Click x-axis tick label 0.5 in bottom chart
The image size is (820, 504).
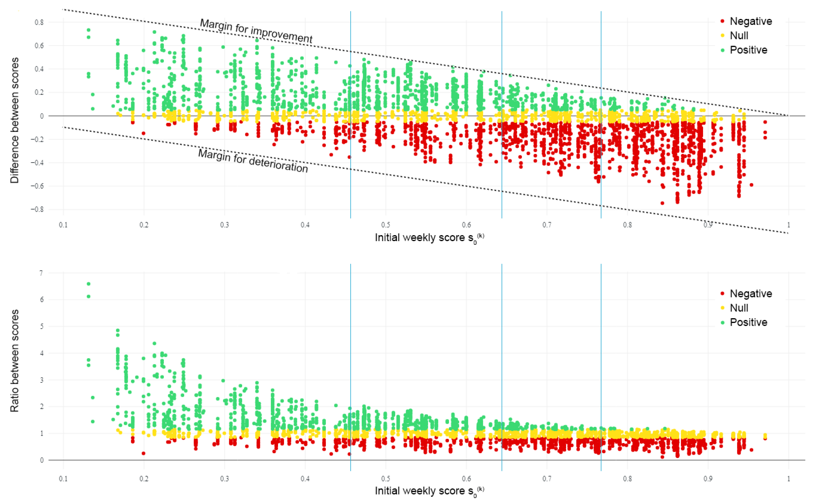[x=386, y=479]
